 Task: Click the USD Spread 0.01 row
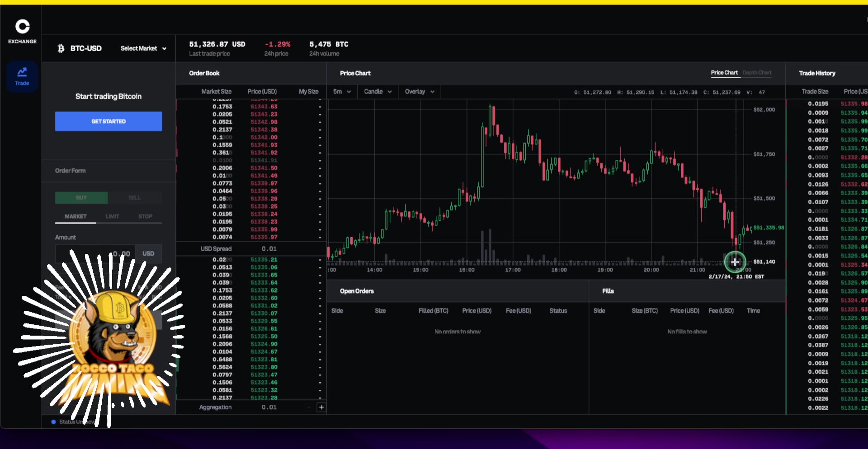pos(251,249)
